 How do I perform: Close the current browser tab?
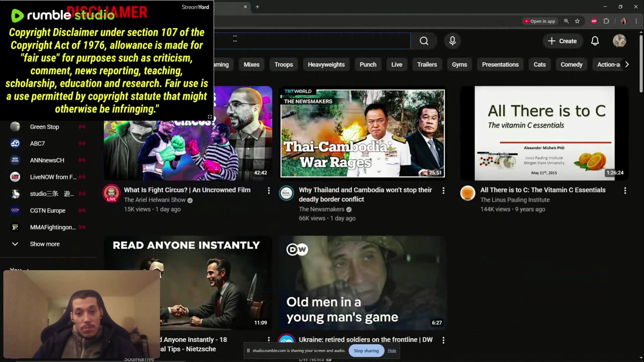[246, 7]
